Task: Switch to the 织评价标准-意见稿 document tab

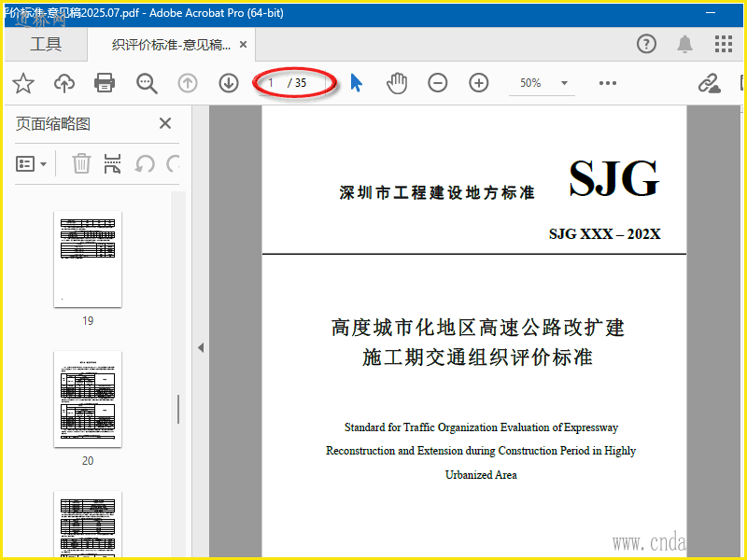Action: (172, 45)
